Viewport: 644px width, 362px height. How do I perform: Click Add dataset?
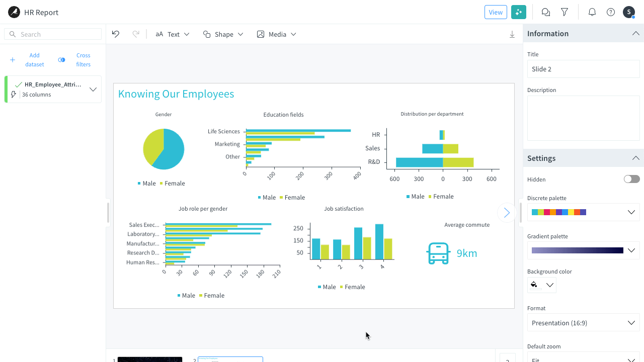(28, 60)
